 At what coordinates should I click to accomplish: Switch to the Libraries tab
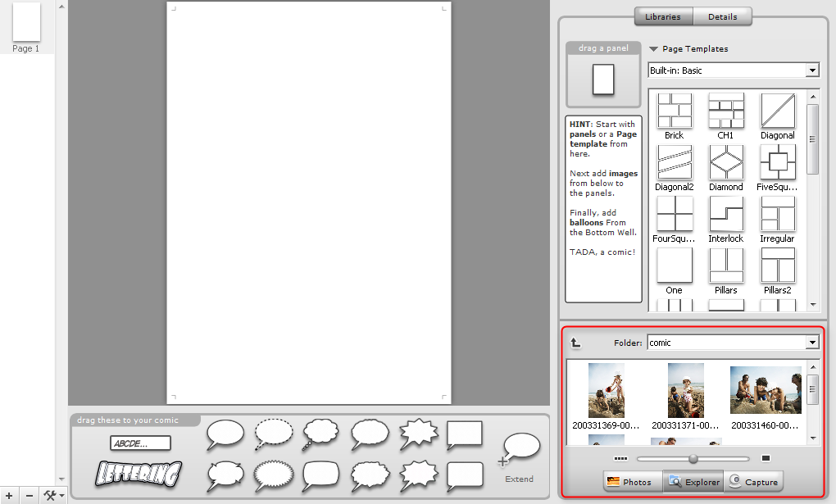click(x=663, y=16)
